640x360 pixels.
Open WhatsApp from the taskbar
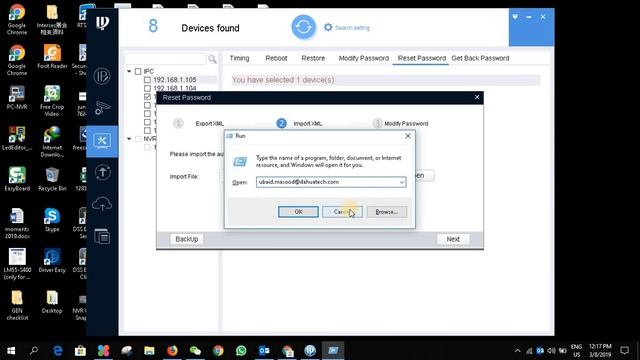coord(241,351)
